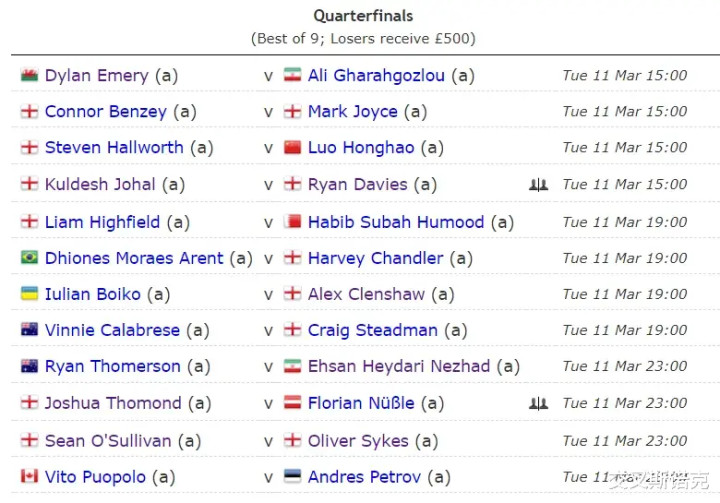Click the Estonia flag beside Andres Petrov
Screen dimensions: 720x503
point(292,476)
